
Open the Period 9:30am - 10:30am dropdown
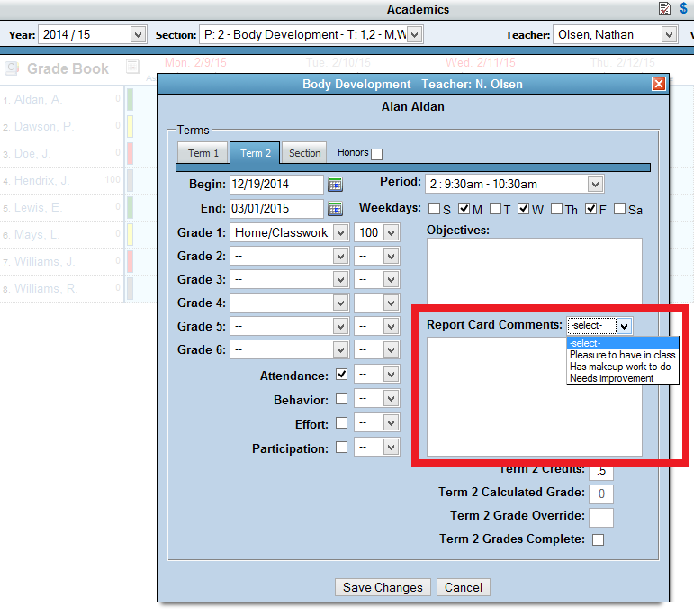coord(515,184)
